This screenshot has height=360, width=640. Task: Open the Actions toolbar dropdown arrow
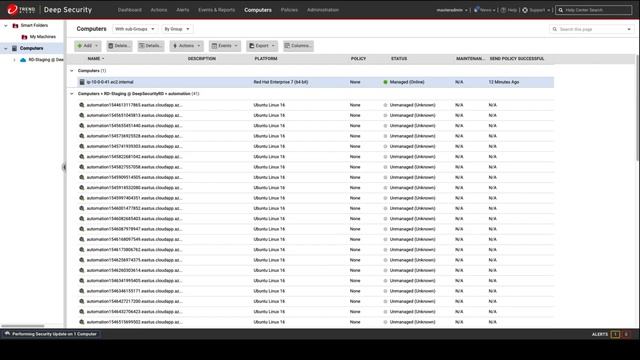pyautogui.click(x=199, y=46)
